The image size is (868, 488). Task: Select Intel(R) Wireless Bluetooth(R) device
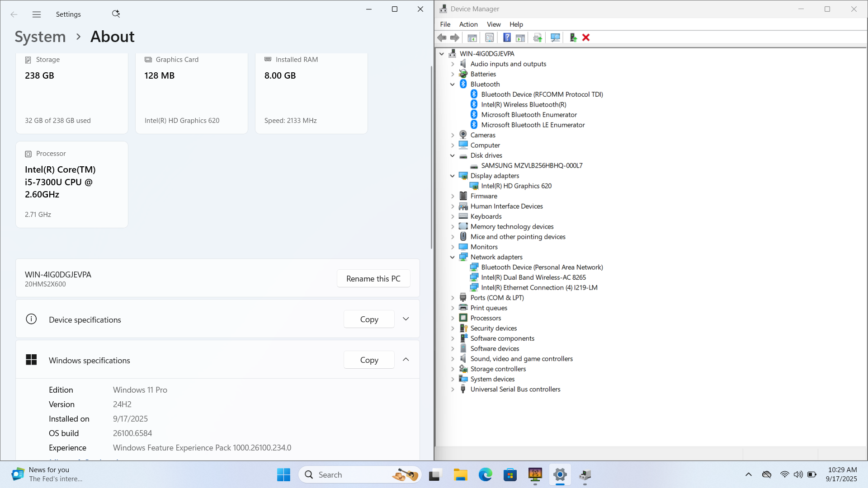[x=524, y=104]
